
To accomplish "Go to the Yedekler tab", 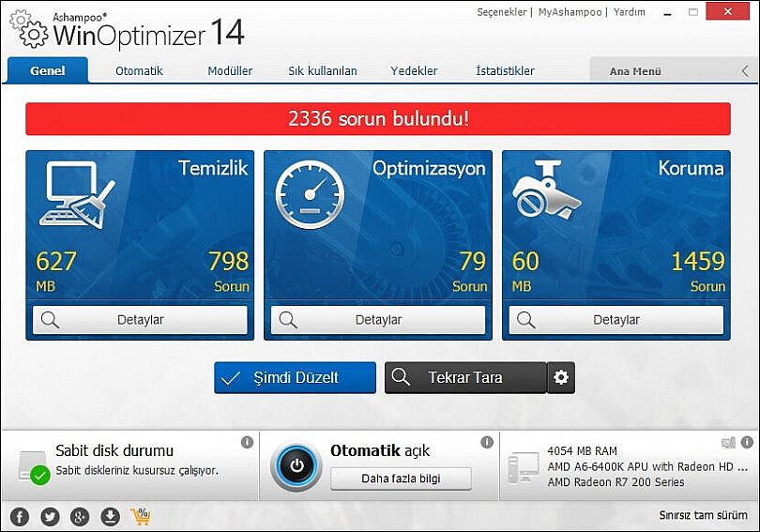I will (414, 71).
